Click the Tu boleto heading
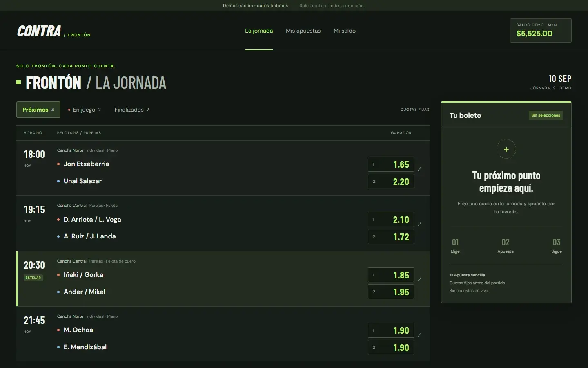Image resolution: width=588 pixels, height=368 pixels. [x=465, y=115]
